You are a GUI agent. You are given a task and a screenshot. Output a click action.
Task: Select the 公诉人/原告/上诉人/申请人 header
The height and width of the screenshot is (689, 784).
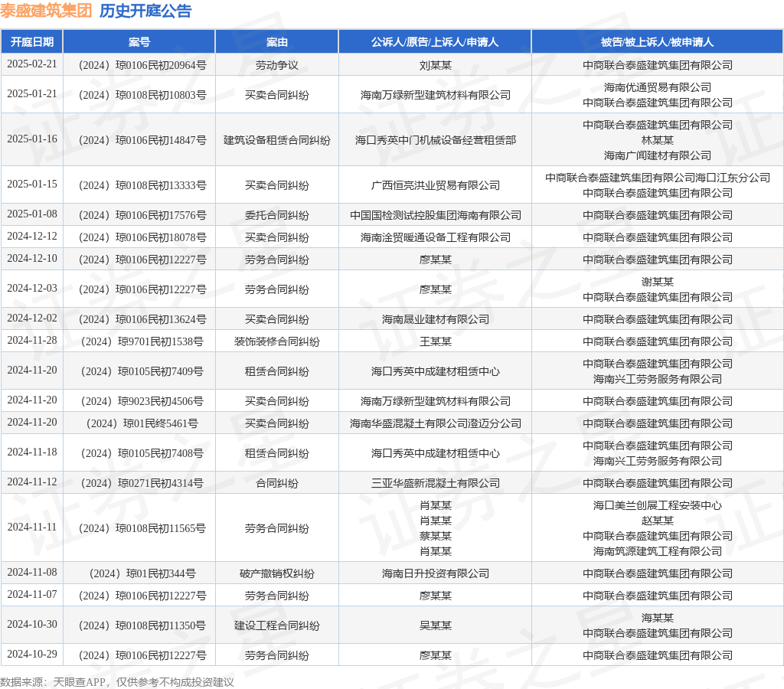(x=435, y=42)
